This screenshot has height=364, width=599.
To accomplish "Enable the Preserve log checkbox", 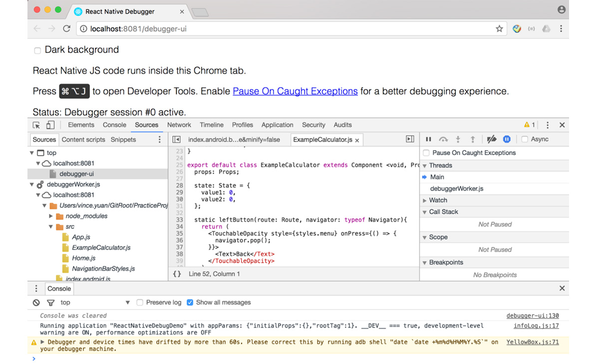I will coord(140,303).
